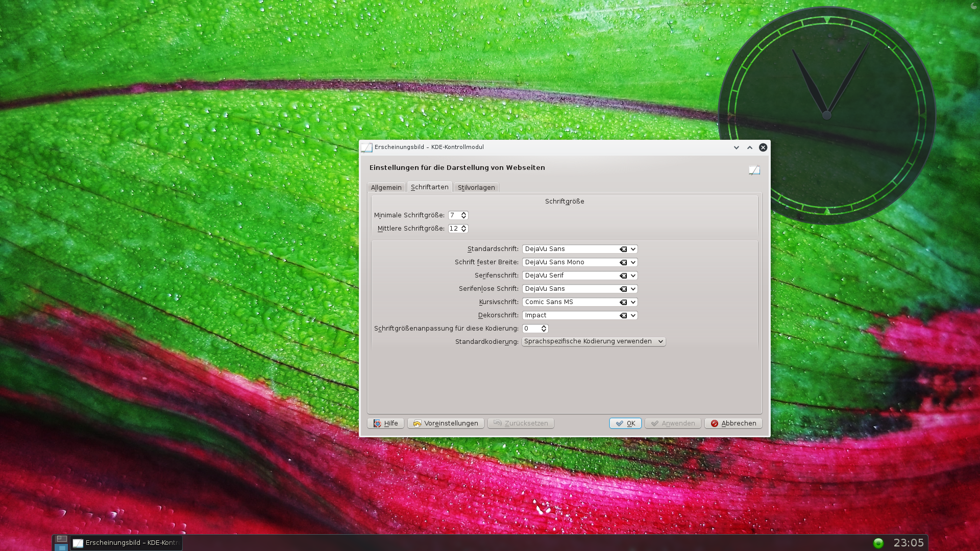Click the module icon beside the heading
The image size is (980, 551).
pos(754,170)
